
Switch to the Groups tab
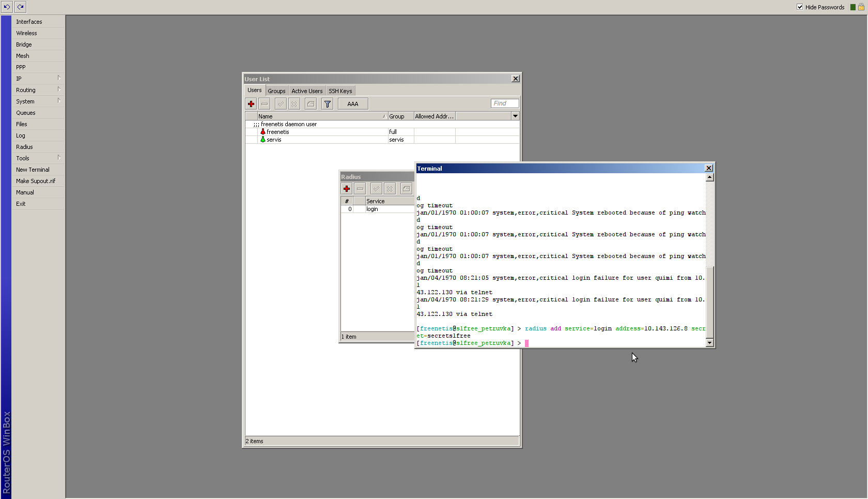[276, 91]
